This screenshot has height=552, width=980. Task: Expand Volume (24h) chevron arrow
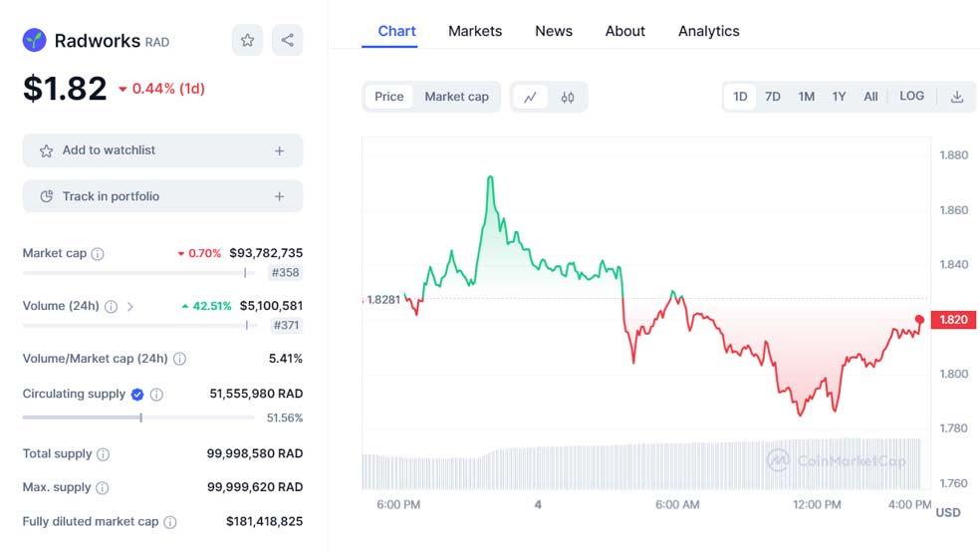pos(130,307)
